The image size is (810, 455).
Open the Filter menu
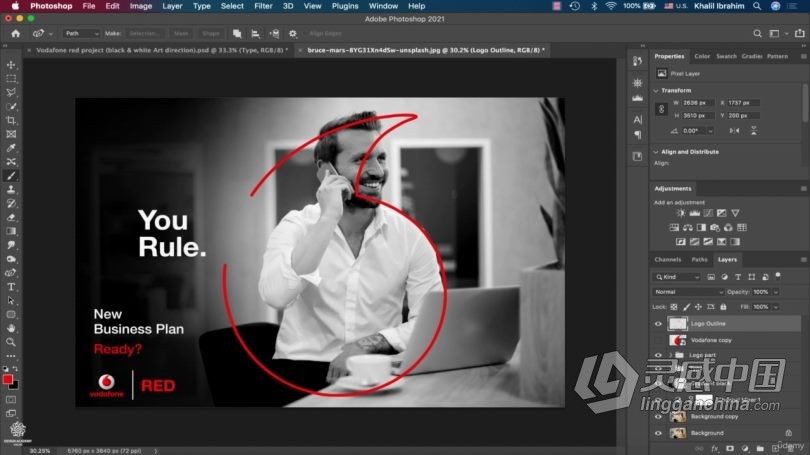[x=263, y=6]
